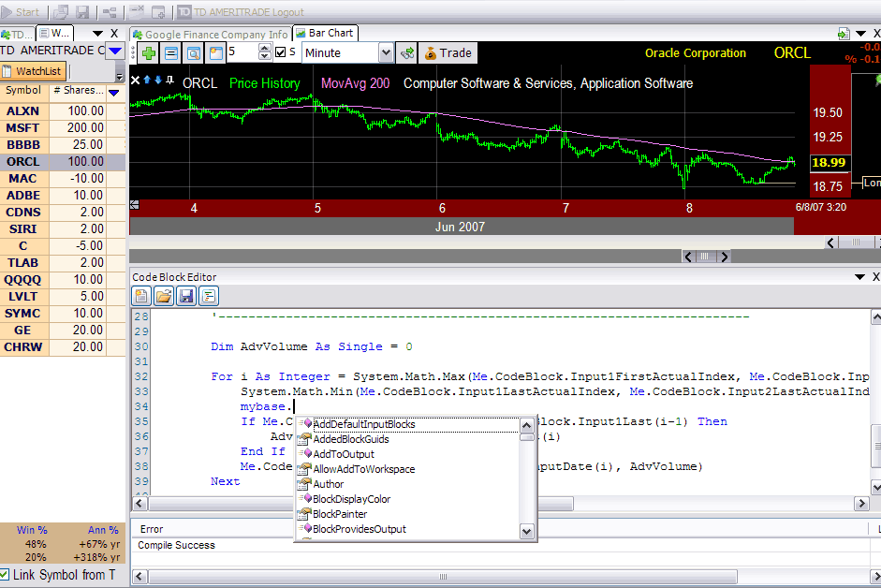Click the blue up arrow on ORCL chart row

point(147,80)
